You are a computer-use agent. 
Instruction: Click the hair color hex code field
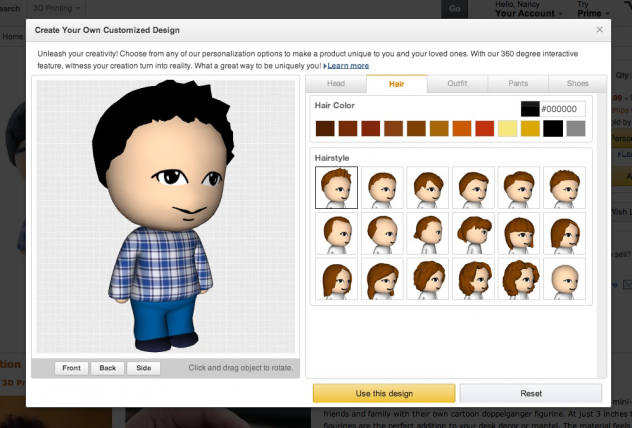point(562,109)
